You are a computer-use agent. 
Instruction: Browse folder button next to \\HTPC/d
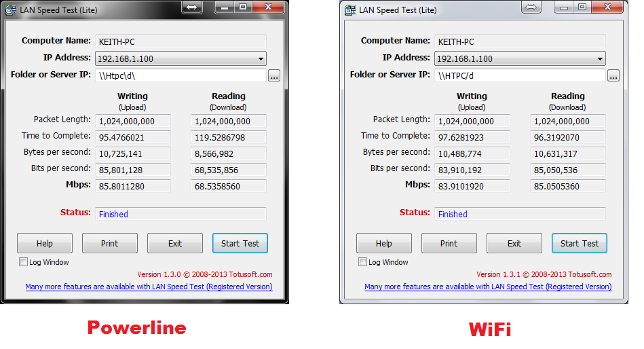(x=613, y=76)
